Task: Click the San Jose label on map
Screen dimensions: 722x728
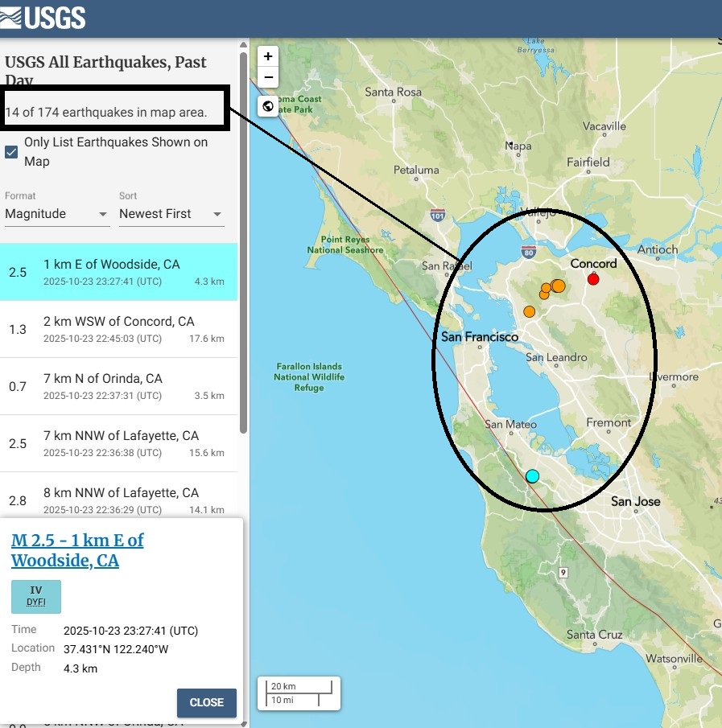Action: (x=635, y=501)
